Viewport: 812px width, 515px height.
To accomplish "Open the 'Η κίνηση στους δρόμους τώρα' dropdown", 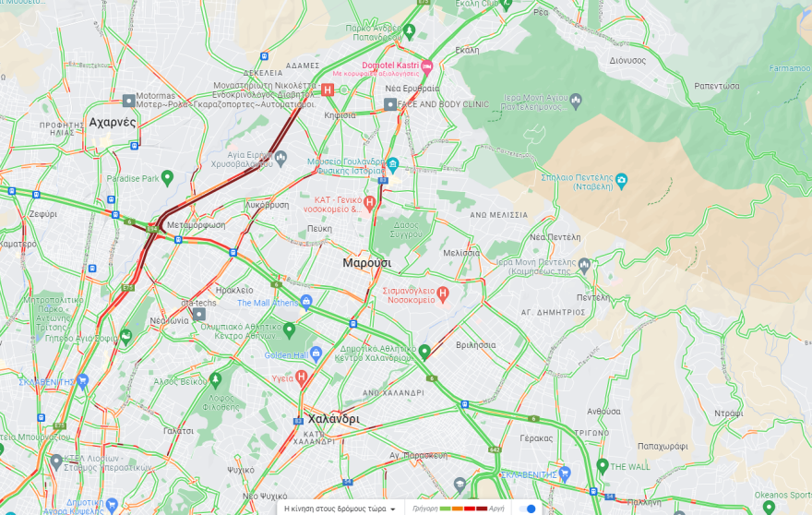I will coord(340,509).
